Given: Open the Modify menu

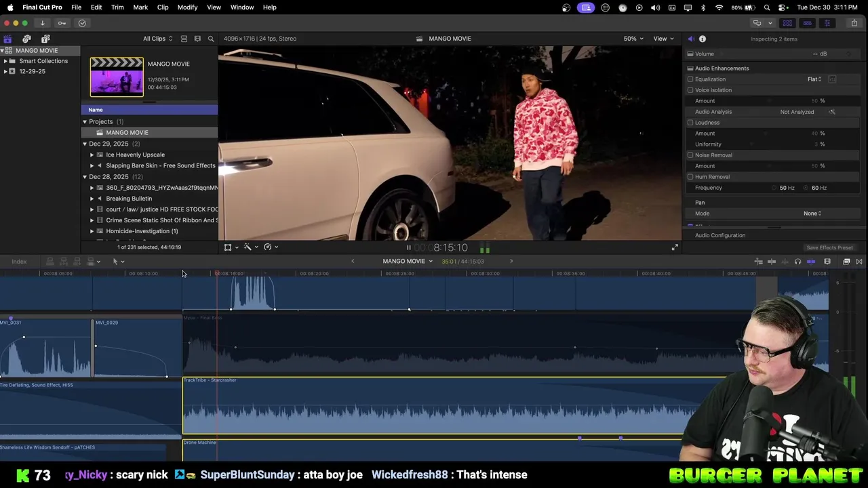Looking at the screenshot, I should point(187,7).
